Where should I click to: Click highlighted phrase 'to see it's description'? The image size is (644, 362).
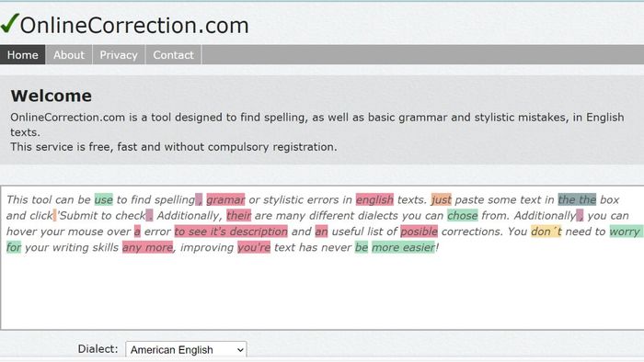click(231, 232)
